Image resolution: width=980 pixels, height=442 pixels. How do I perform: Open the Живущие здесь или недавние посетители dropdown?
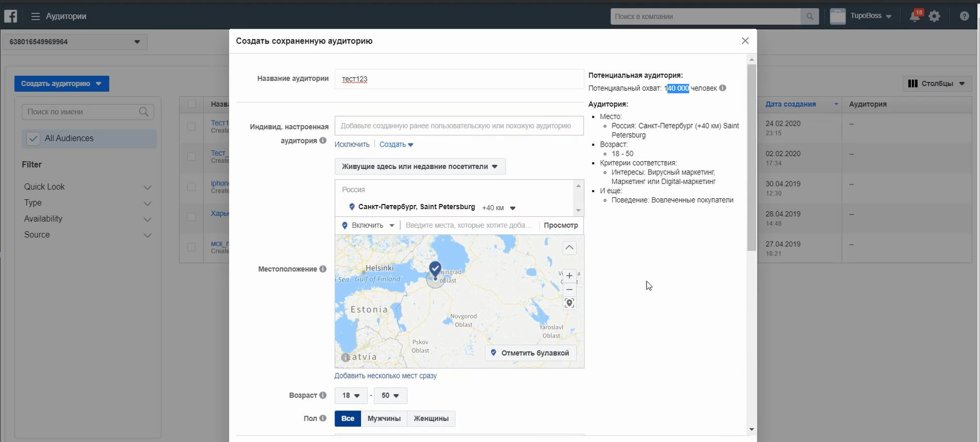[419, 166]
